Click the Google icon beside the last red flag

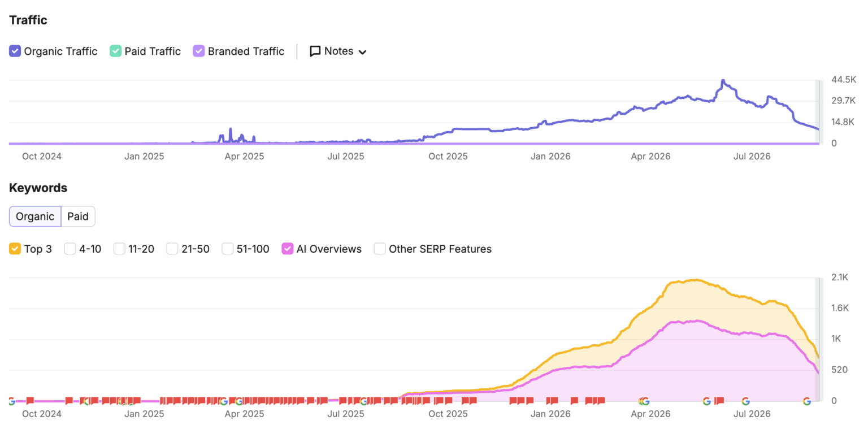707,401
